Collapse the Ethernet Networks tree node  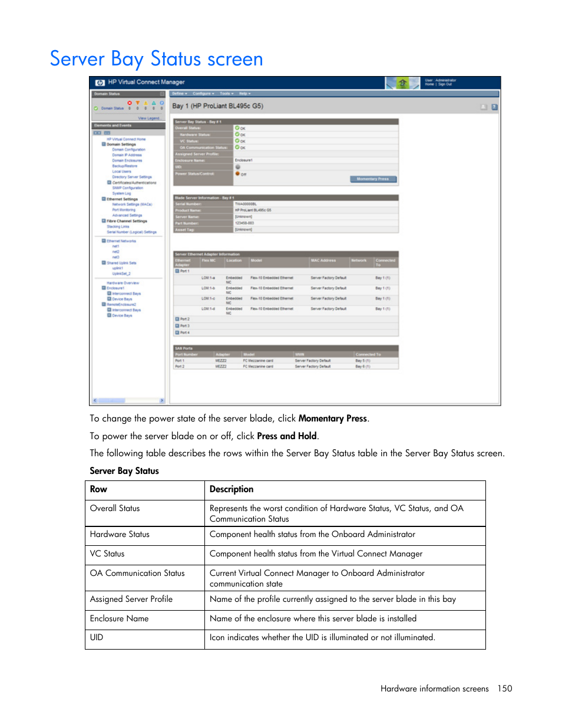pos(104,241)
